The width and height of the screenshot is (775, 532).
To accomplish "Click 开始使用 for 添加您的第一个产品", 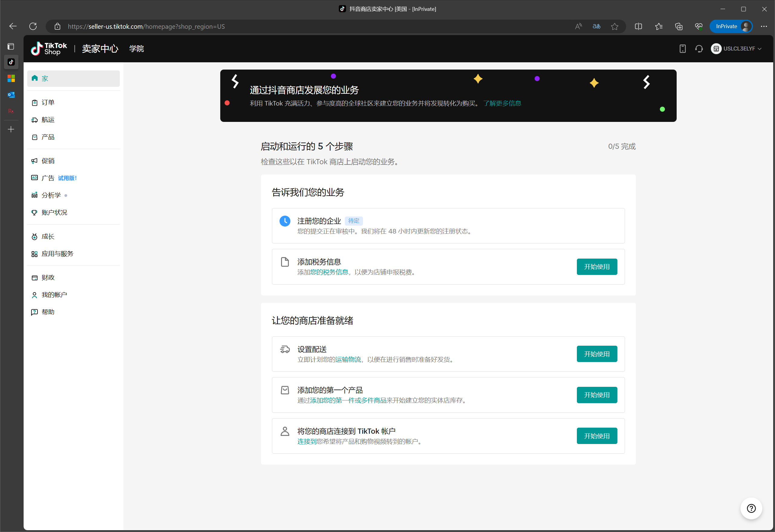I will click(x=597, y=395).
